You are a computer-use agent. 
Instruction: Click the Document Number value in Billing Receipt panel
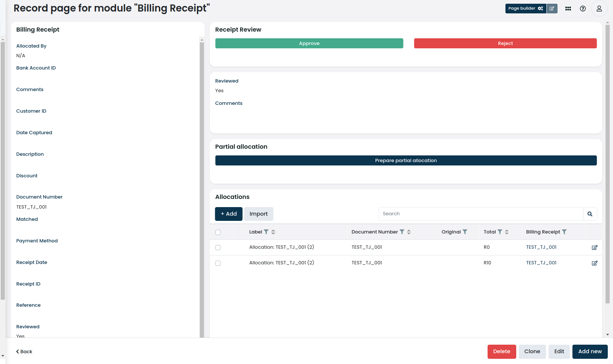32,207
